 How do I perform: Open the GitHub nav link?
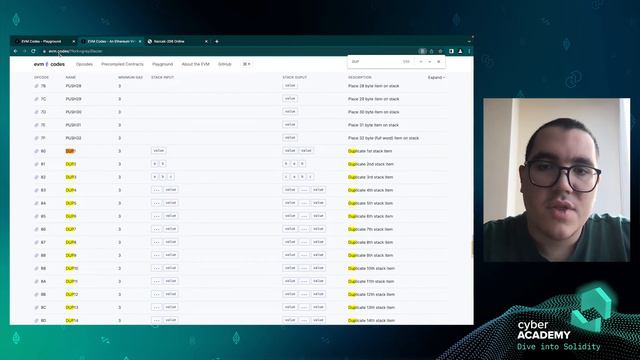tap(225, 64)
